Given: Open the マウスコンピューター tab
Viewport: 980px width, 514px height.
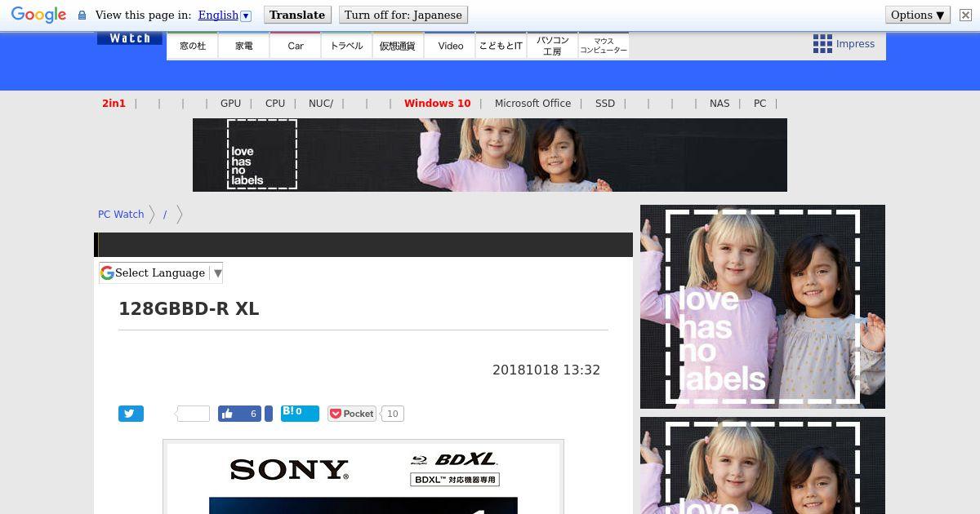Looking at the screenshot, I should [x=604, y=46].
